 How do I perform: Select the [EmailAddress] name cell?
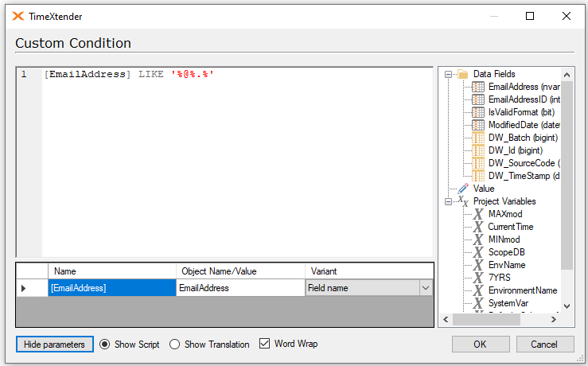click(x=112, y=288)
